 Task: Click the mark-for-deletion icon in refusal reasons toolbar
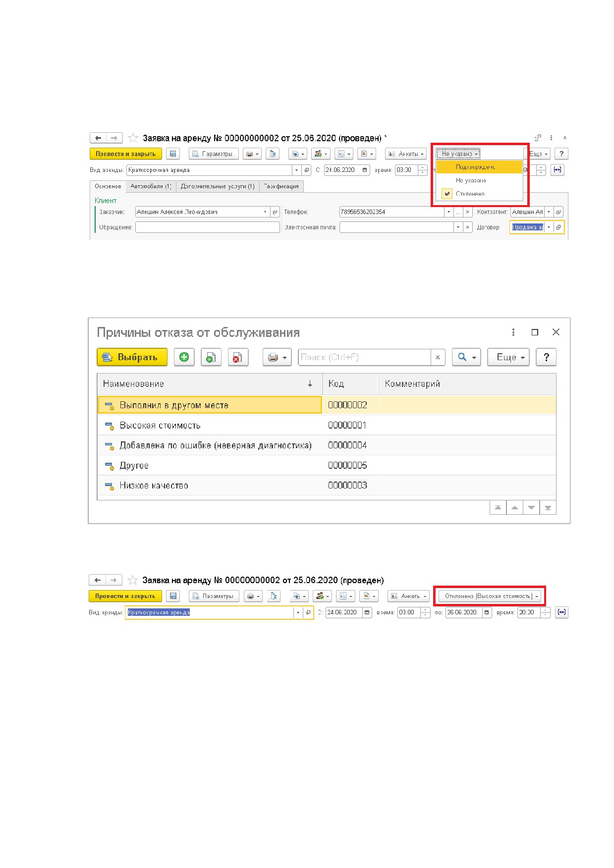coord(238,357)
